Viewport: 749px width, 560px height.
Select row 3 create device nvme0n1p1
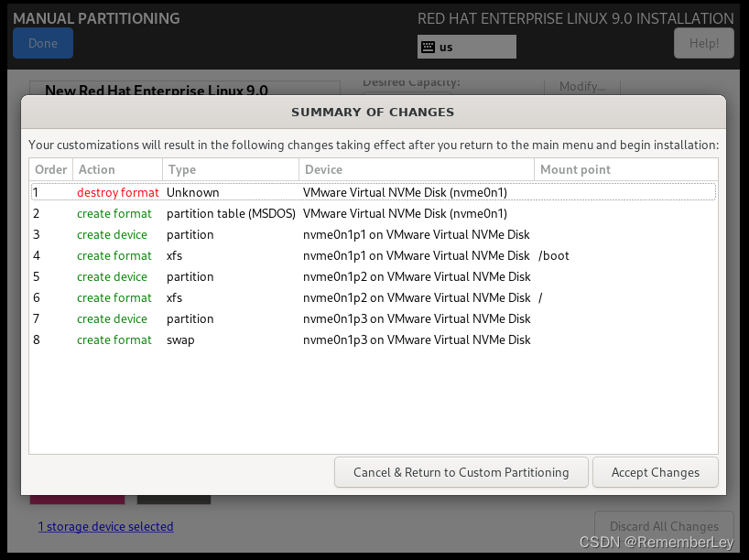click(374, 234)
